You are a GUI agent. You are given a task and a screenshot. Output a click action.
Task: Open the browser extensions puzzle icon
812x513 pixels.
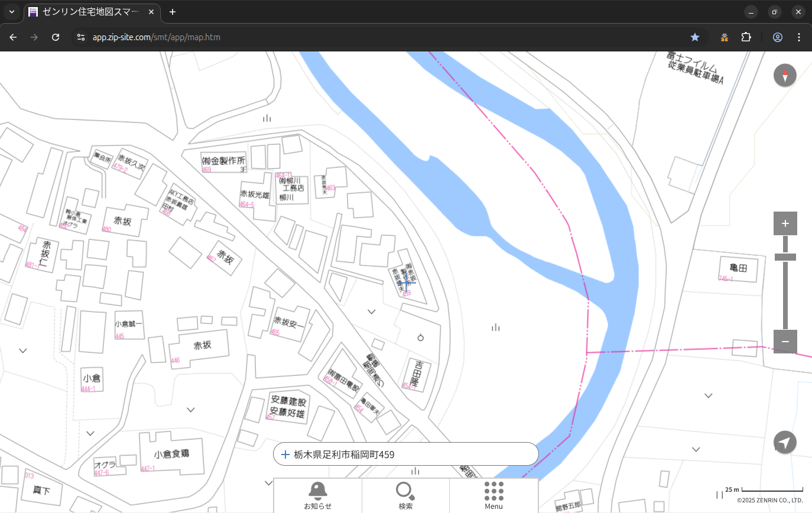746,37
